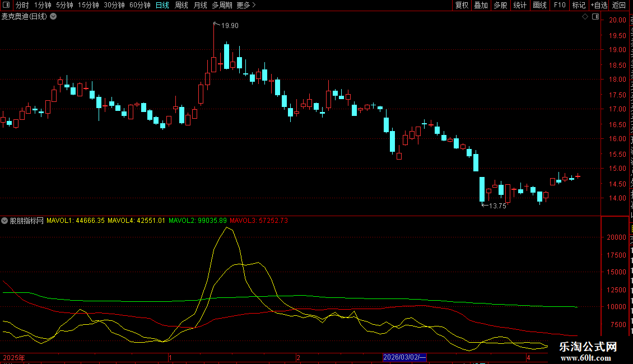This screenshot has width=633, height=364.
Task: Add stock with +自选 button
Action: click(599, 5)
